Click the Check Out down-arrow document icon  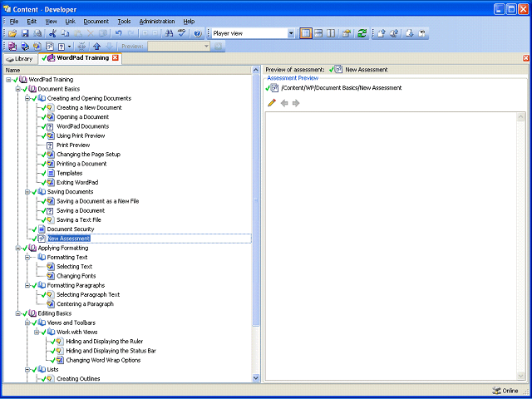(410, 33)
